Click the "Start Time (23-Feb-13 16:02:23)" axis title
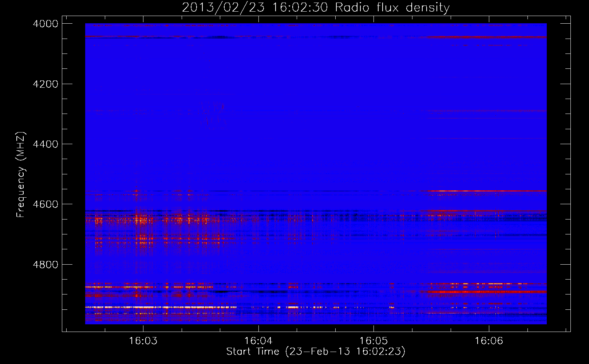The width and height of the screenshot is (589, 364). (x=316, y=352)
